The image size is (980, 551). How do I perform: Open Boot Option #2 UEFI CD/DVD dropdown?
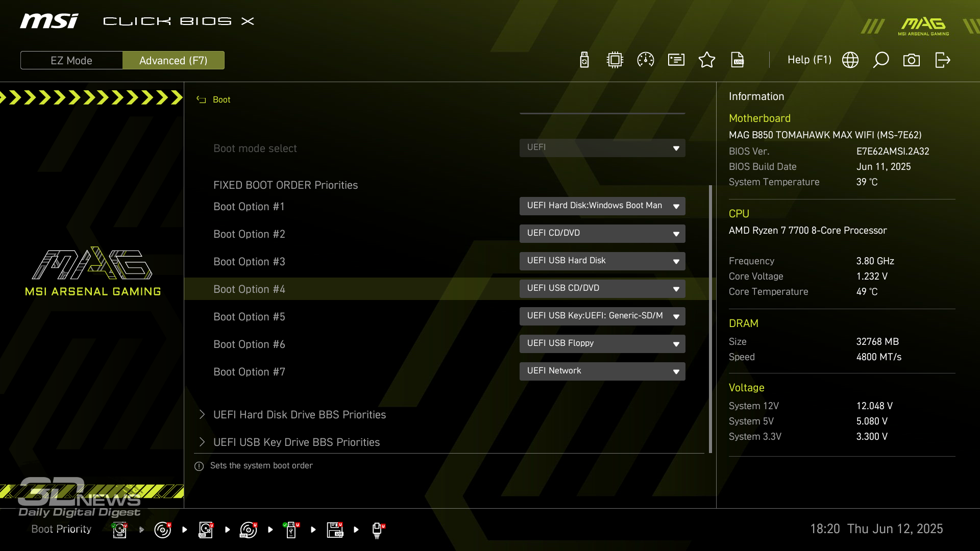(602, 234)
